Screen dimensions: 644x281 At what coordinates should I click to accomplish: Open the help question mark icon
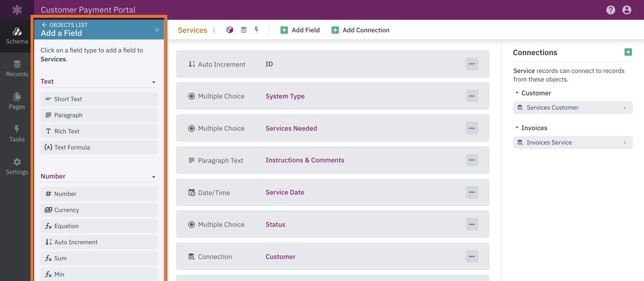click(x=610, y=10)
